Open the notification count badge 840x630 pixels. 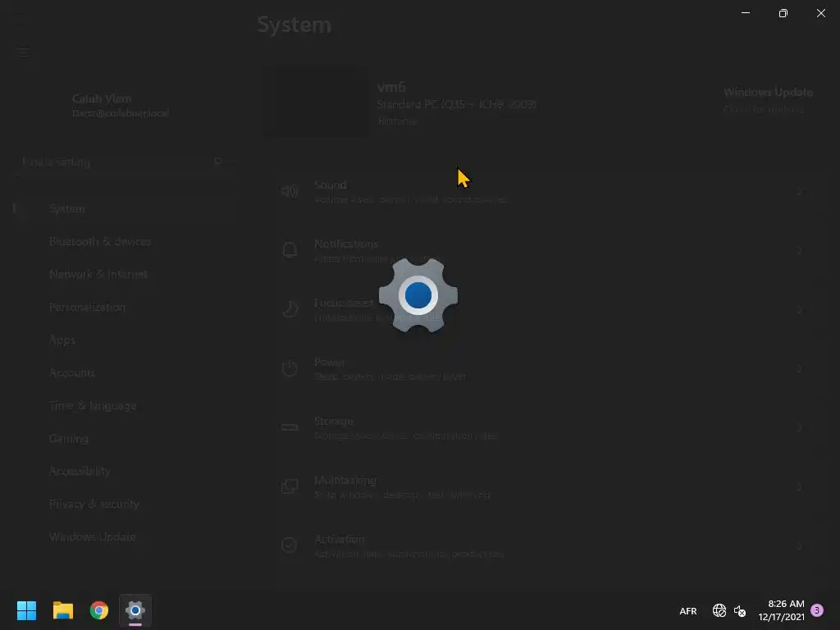coord(817,610)
